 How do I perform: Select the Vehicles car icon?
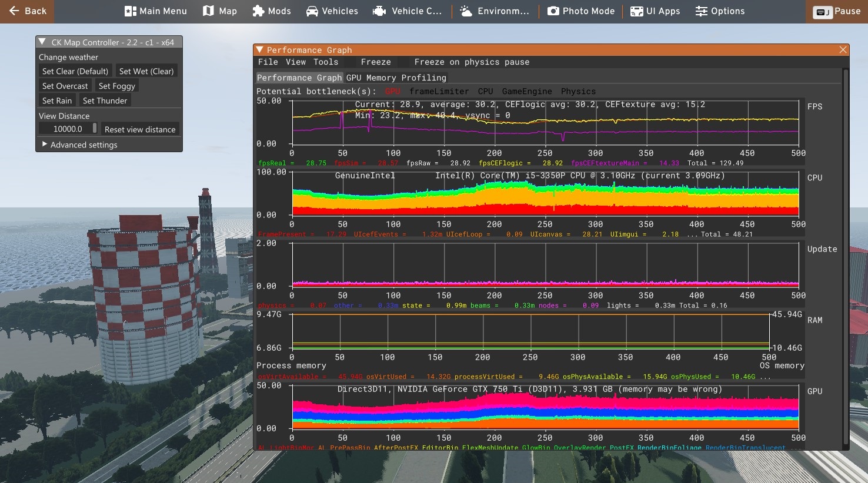click(x=312, y=11)
